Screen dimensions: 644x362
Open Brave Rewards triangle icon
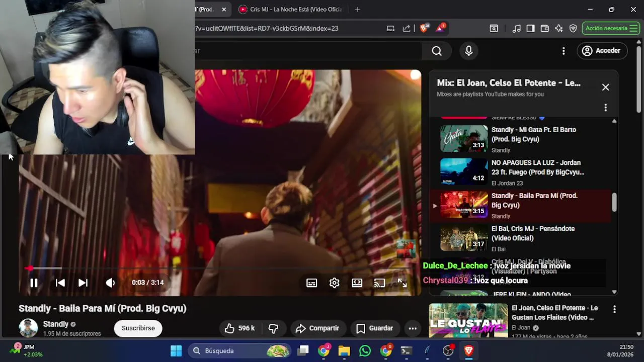click(440, 28)
